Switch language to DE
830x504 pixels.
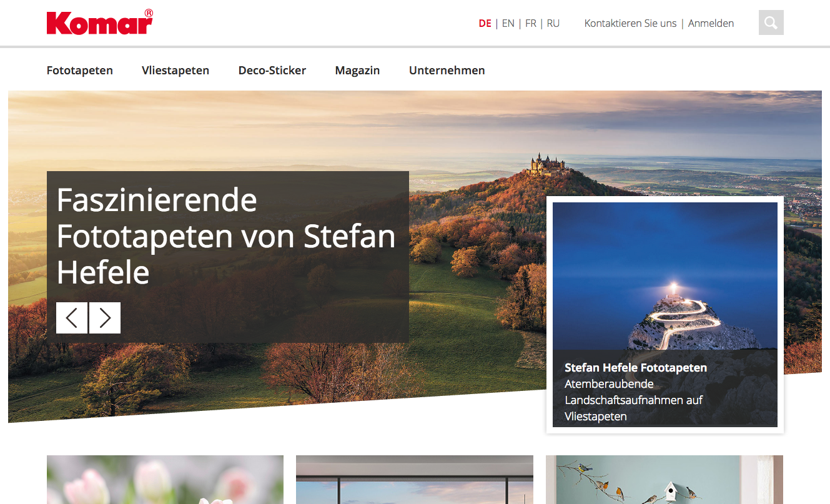pyautogui.click(x=485, y=23)
